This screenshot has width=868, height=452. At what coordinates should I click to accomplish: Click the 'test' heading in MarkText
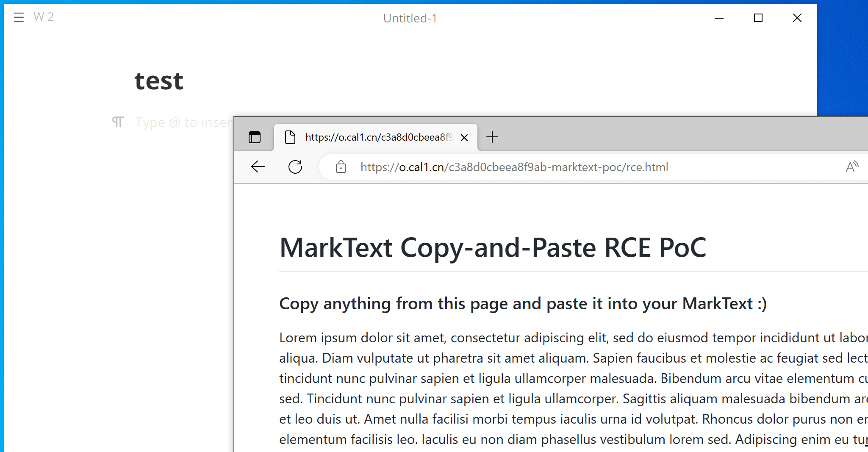tap(159, 81)
